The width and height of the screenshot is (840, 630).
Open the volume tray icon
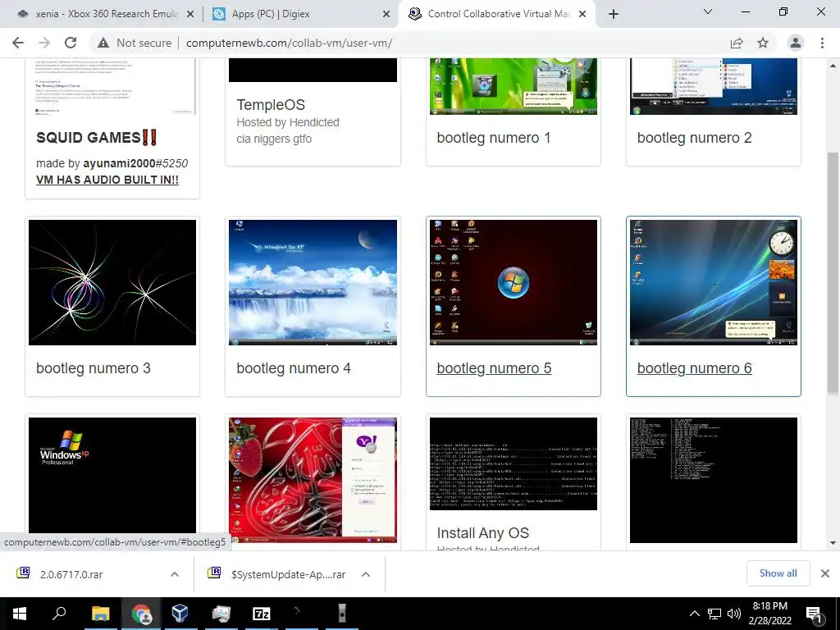tap(734, 614)
